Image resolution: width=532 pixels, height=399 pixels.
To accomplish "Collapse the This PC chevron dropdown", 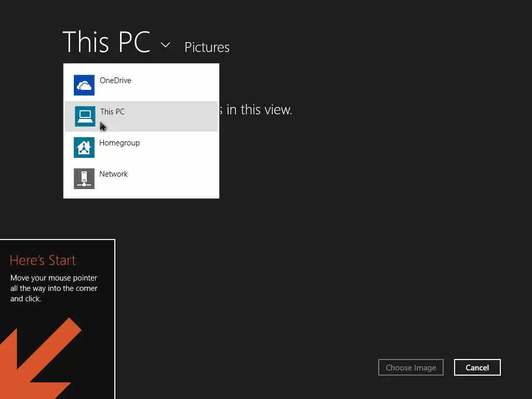I will point(165,45).
